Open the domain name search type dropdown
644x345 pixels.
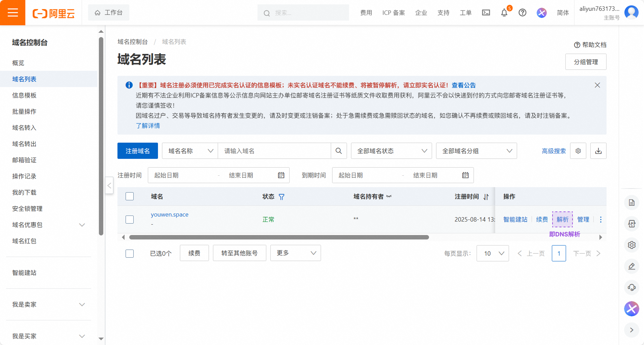point(190,151)
